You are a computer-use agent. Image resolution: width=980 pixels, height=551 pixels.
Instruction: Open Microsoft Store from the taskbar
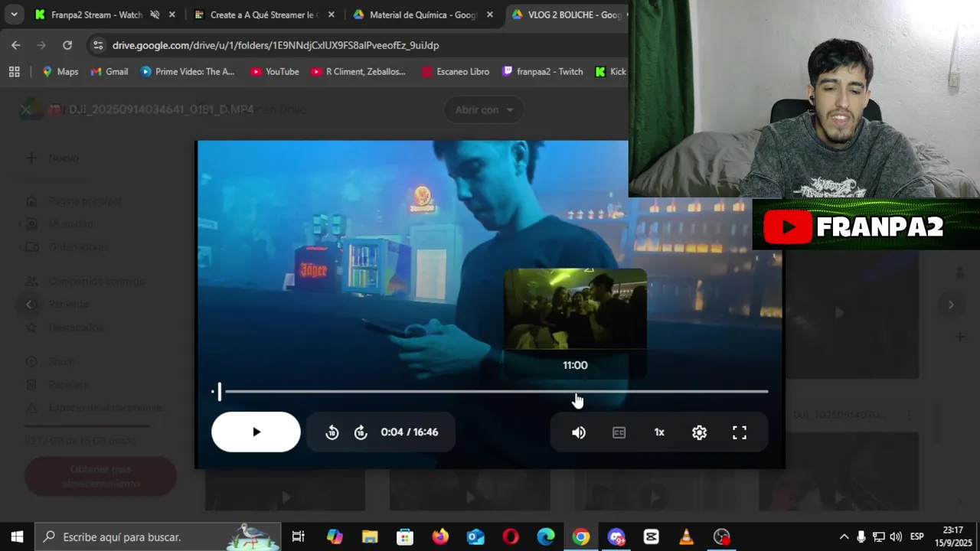tap(405, 536)
